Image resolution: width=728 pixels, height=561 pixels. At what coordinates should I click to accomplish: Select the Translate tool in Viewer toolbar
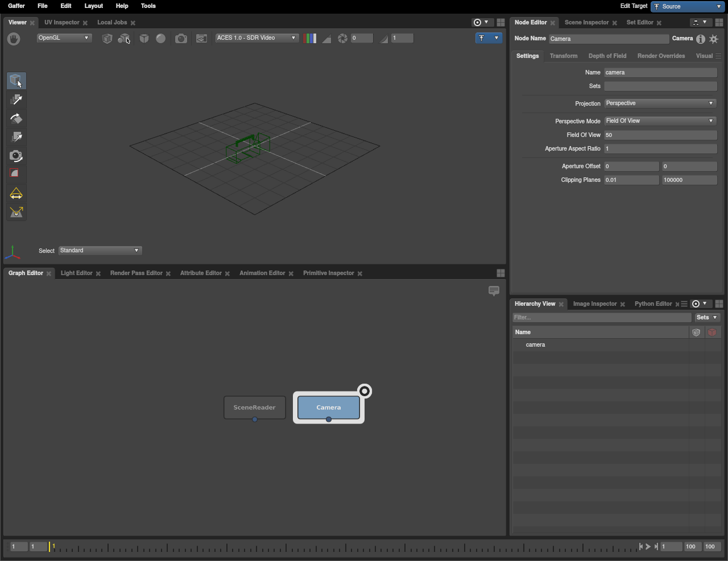pyautogui.click(x=16, y=99)
